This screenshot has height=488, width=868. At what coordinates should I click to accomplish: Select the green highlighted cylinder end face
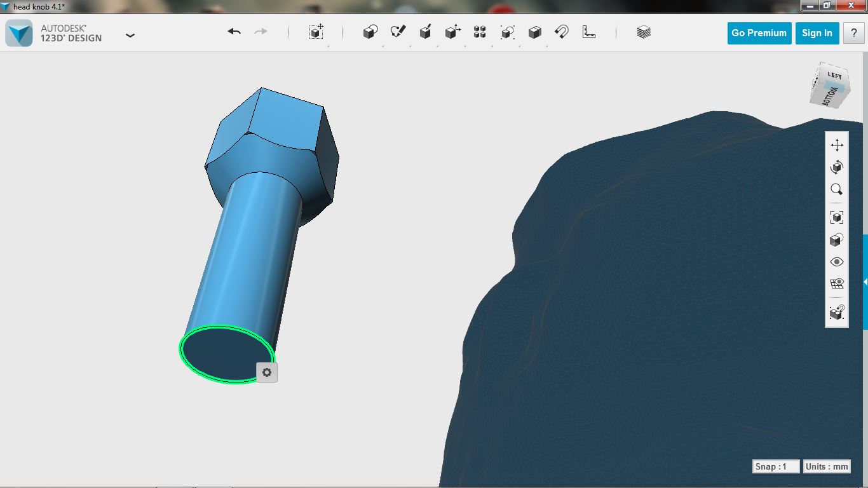click(226, 355)
